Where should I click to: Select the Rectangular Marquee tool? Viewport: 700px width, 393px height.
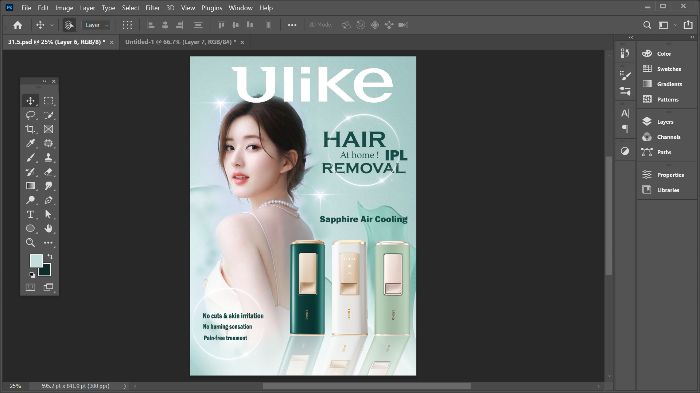(48, 101)
